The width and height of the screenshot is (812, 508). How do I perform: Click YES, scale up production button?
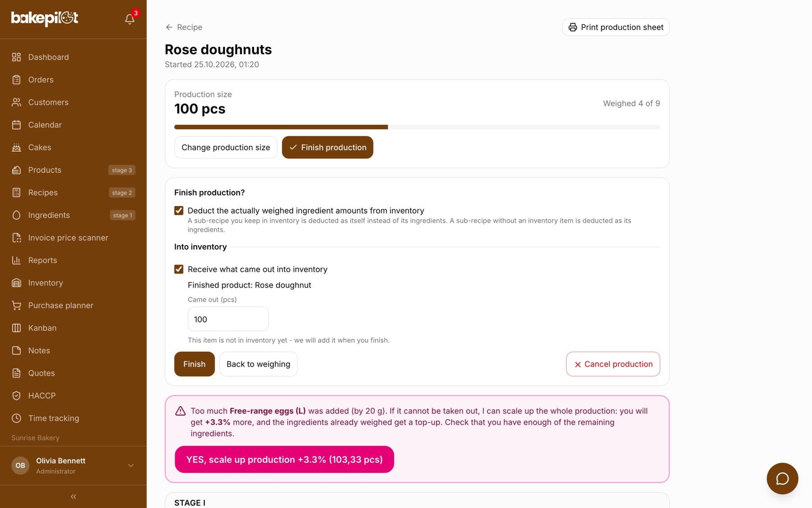point(284,459)
